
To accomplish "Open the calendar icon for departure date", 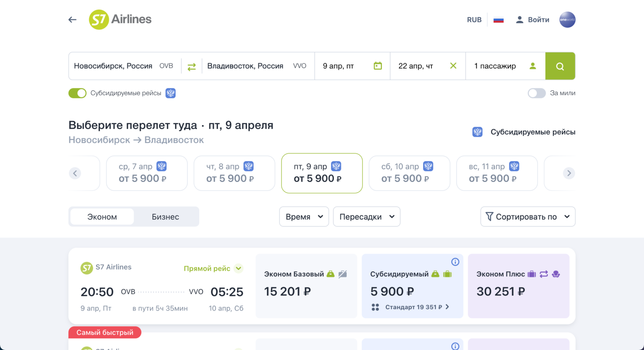I will 378,66.
